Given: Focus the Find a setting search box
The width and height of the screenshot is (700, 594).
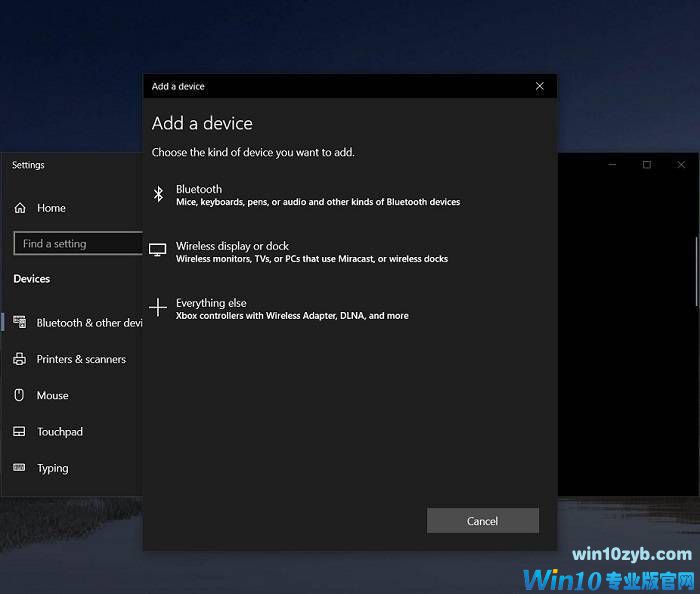Looking at the screenshot, I should pos(78,244).
